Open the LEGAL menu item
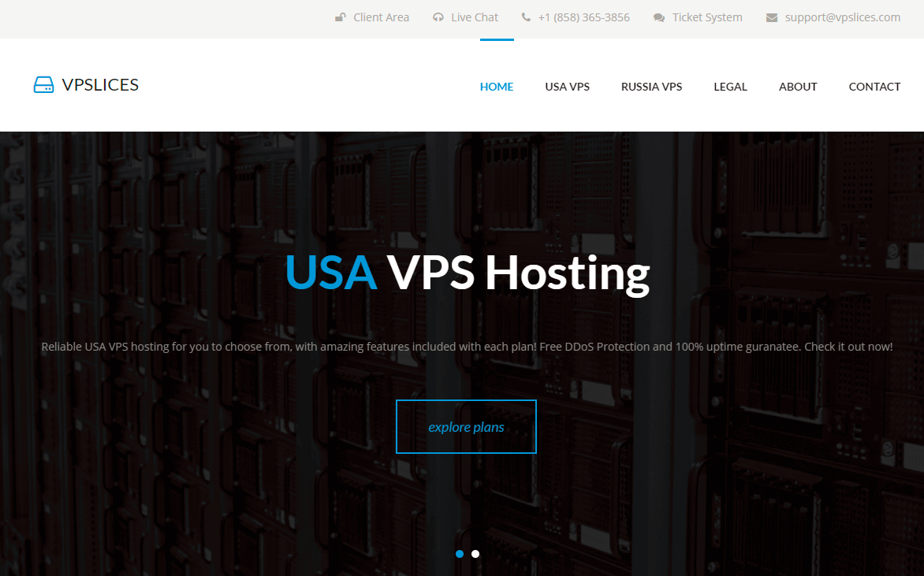This screenshot has width=924, height=576. point(730,87)
